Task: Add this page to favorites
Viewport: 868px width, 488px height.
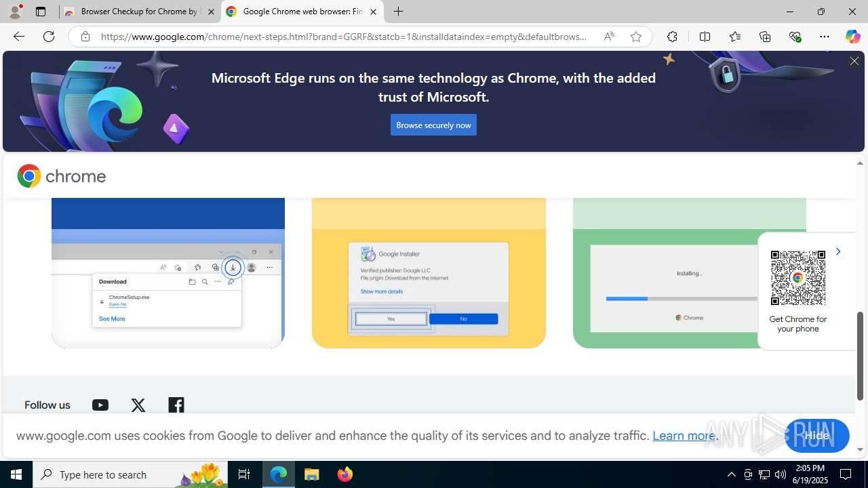Action: (636, 37)
